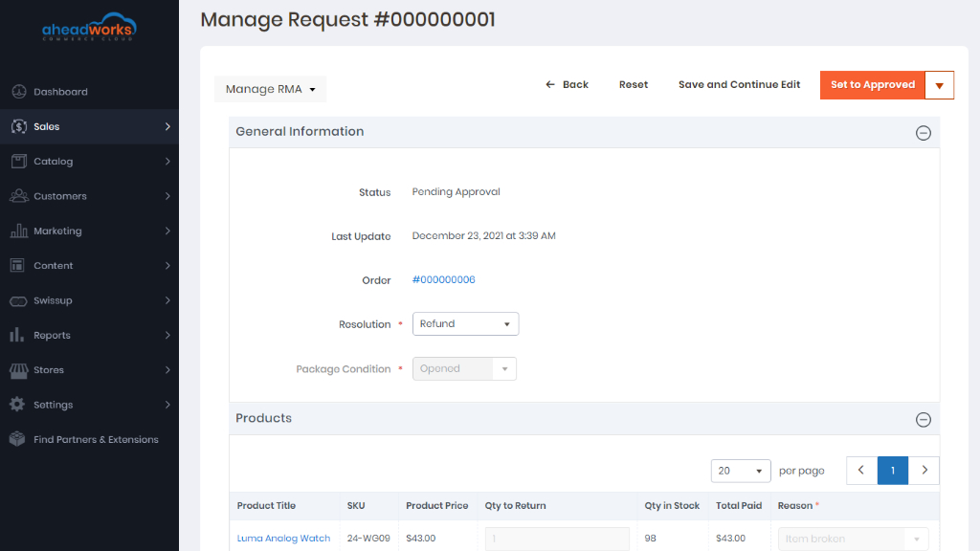The width and height of the screenshot is (980, 551).
Task: Expand the Customers submenu chevron
Action: (167, 196)
